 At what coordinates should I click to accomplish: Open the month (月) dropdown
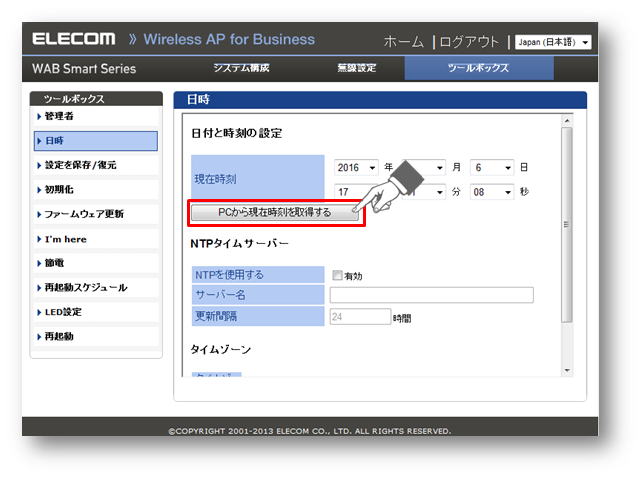pos(424,168)
